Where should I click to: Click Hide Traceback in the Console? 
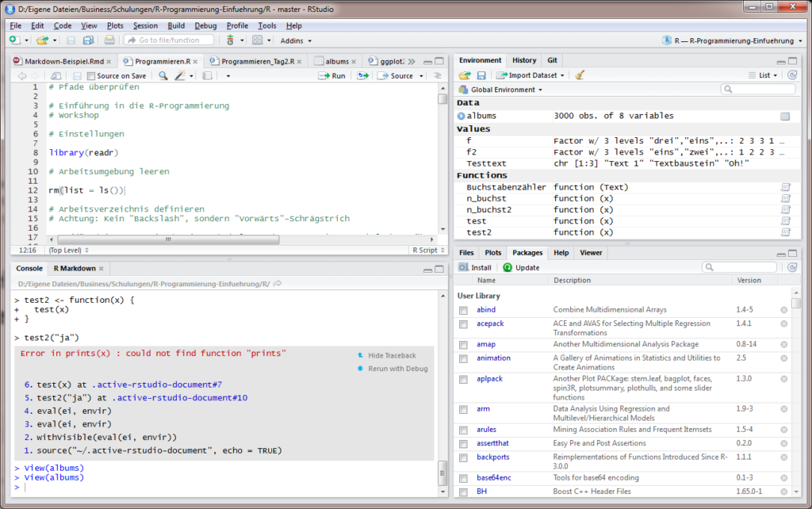(x=387, y=355)
